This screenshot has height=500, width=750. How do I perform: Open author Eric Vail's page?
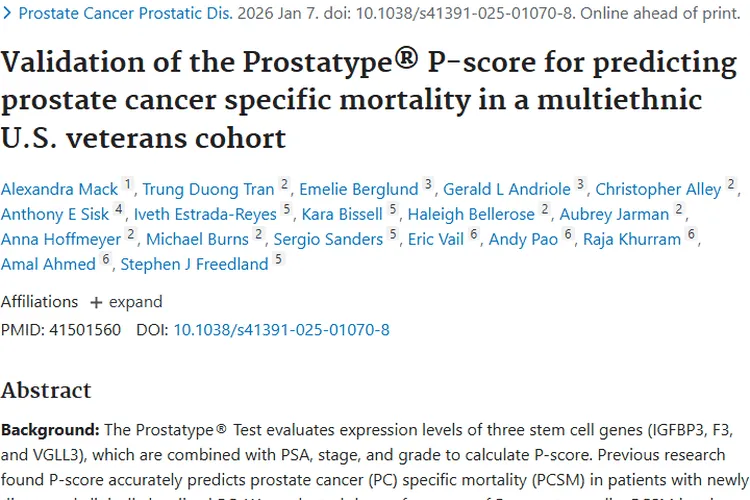pyautogui.click(x=436, y=239)
